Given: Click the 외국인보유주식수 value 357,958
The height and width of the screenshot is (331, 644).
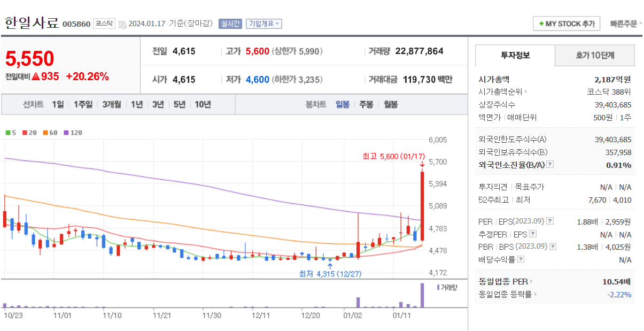Looking at the screenshot, I should (617, 152).
